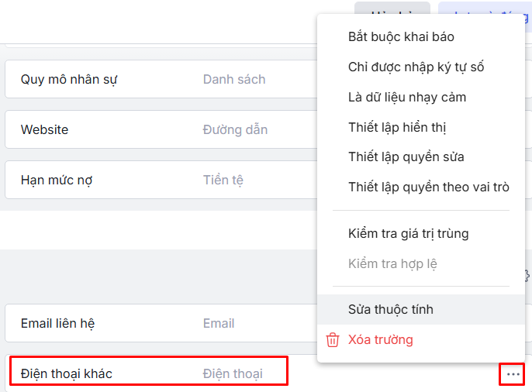
Task: Click the 'Đường dẫn' field type label
Action: click(x=235, y=129)
